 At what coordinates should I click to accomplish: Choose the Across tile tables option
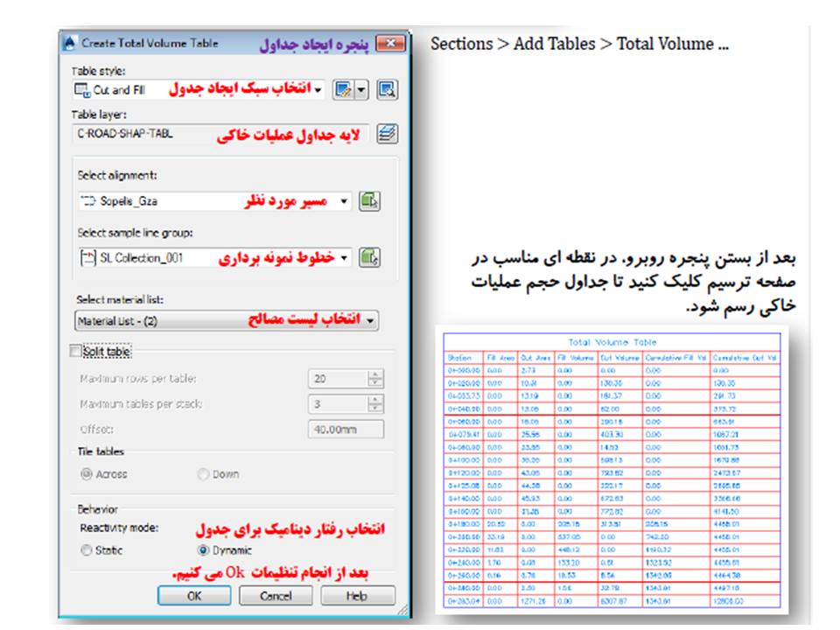click(x=86, y=474)
